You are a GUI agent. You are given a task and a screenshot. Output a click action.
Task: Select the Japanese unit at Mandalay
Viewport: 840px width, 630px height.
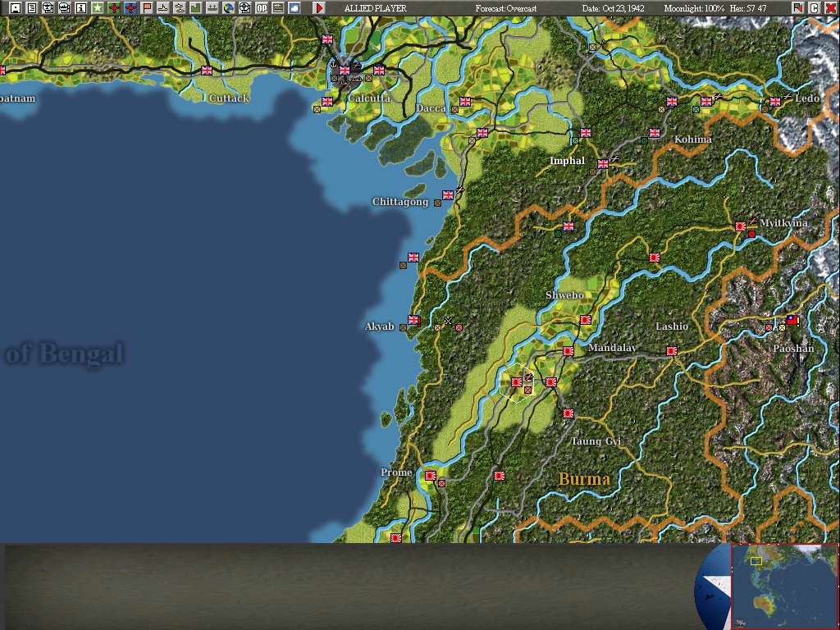[x=568, y=351]
